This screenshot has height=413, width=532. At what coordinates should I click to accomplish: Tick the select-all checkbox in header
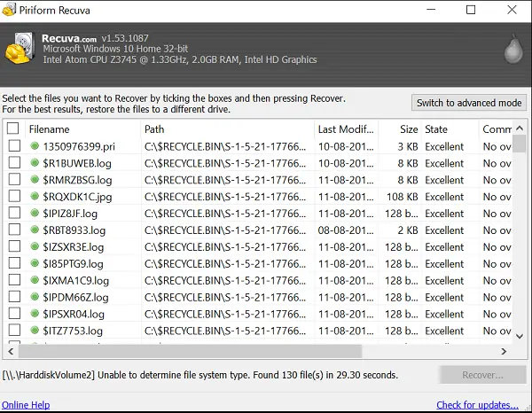(13, 129)
